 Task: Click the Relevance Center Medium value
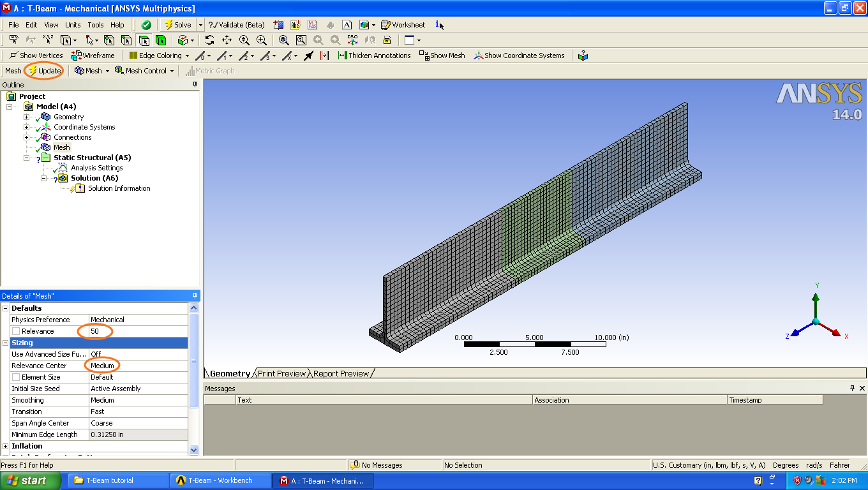[138, 366]
